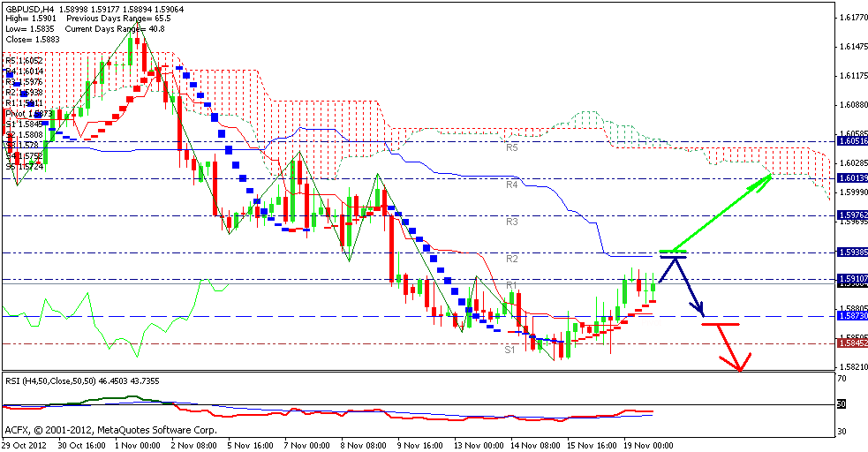Image resolution: width=868 pixels, height=452 pixels.
Task: Click the 1.60518 price level tag
Action: pyautogui.click(x=850, y=141)
